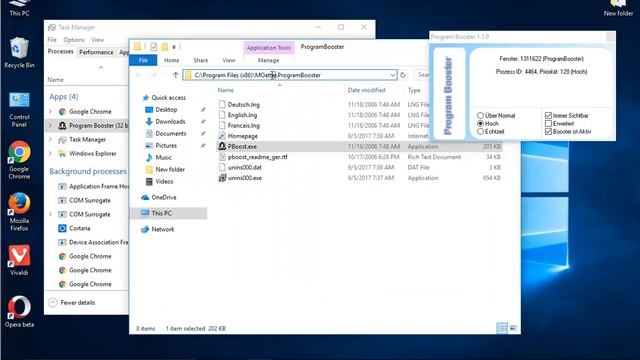Select PBoost.exe file icon

222,146
